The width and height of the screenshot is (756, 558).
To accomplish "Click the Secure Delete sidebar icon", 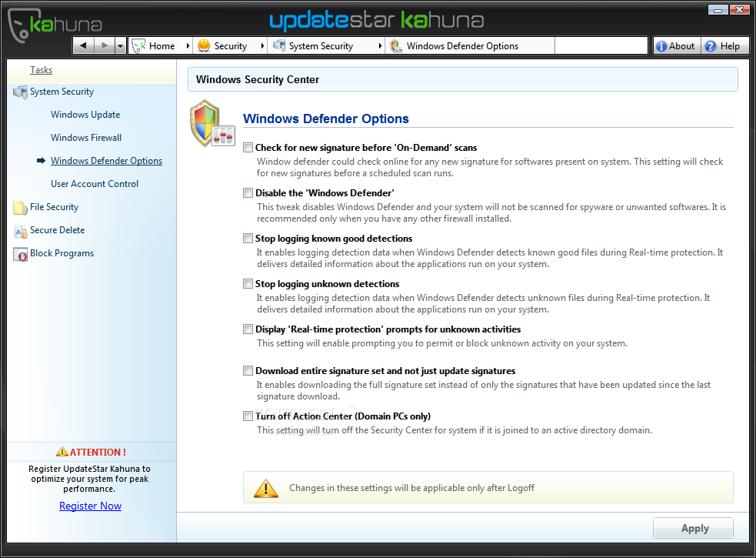I will pos(20,231).
